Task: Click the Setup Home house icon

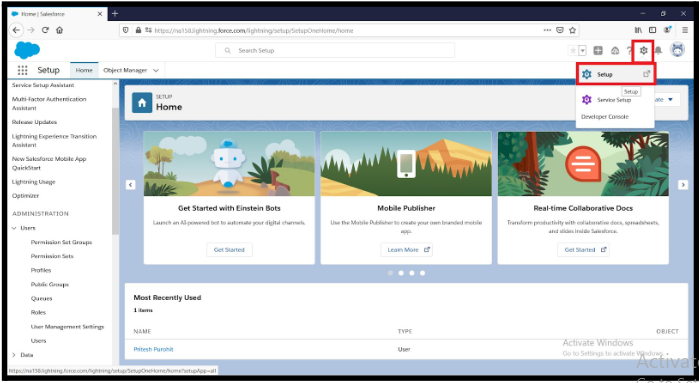Action: pos(142,103)
